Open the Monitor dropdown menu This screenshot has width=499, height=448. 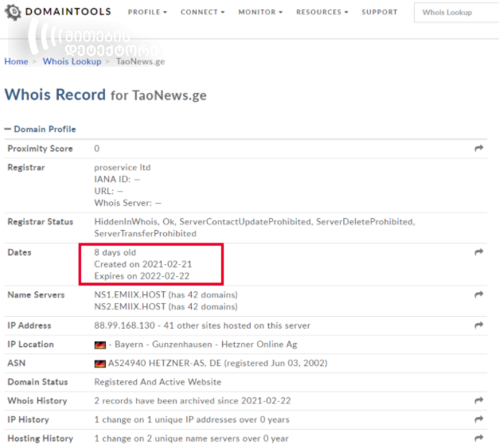tap(260, 12)
